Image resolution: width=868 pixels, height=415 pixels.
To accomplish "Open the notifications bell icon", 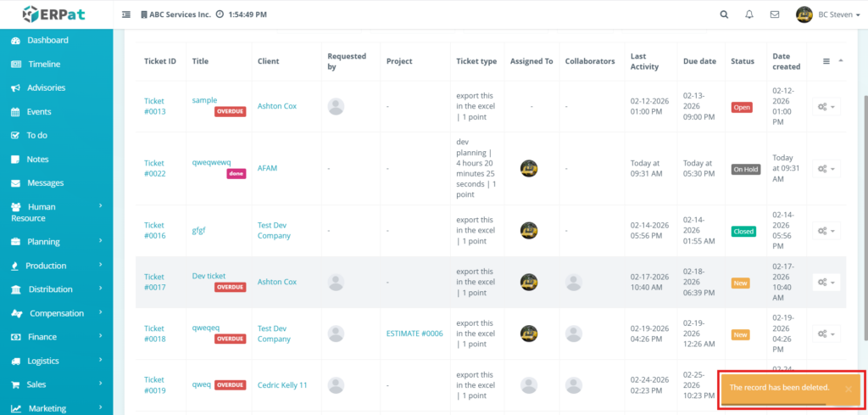I will click(x=749, y=14).
